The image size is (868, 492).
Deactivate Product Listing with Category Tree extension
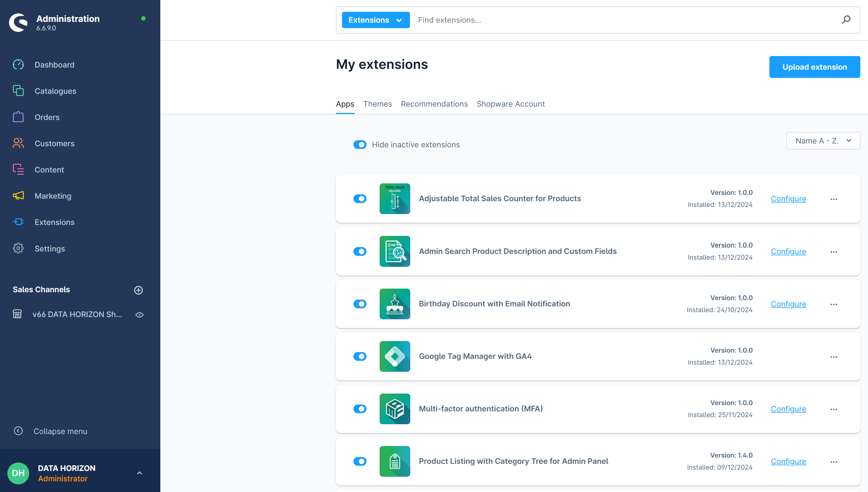[x=360, y=461]
